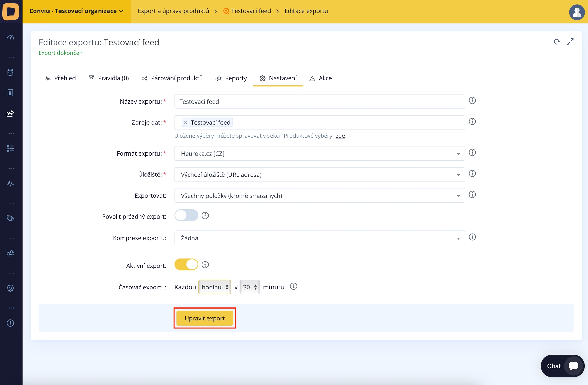Open the tags icon in sidebar
This screenshot has width=588, height=385.
point(10,218)
